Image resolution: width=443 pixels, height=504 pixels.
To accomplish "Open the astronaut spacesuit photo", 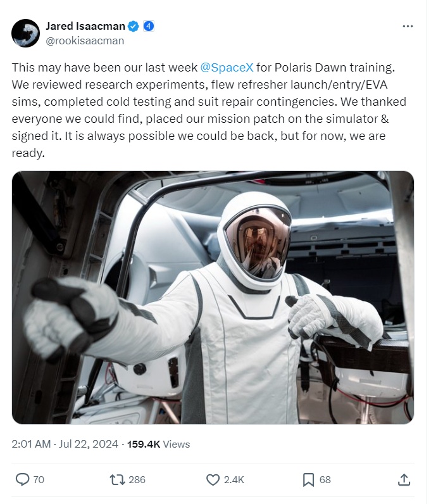I will tap(213, 297).
